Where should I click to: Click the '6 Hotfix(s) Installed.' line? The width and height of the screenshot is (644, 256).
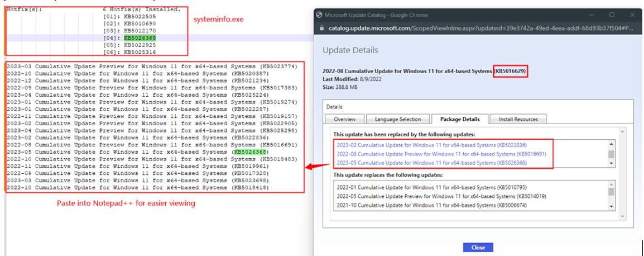[142, 10]
